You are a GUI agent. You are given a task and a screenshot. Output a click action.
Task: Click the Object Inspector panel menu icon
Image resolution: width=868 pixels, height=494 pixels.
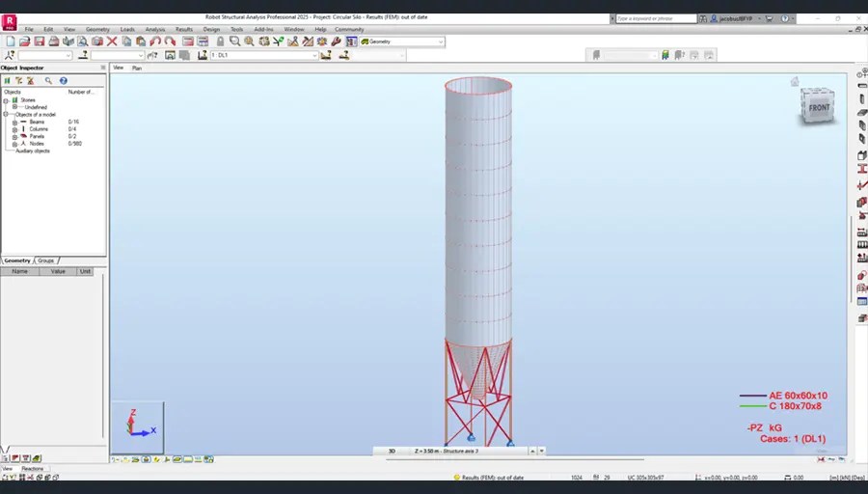pyautogui.click(x=103, y=68)
